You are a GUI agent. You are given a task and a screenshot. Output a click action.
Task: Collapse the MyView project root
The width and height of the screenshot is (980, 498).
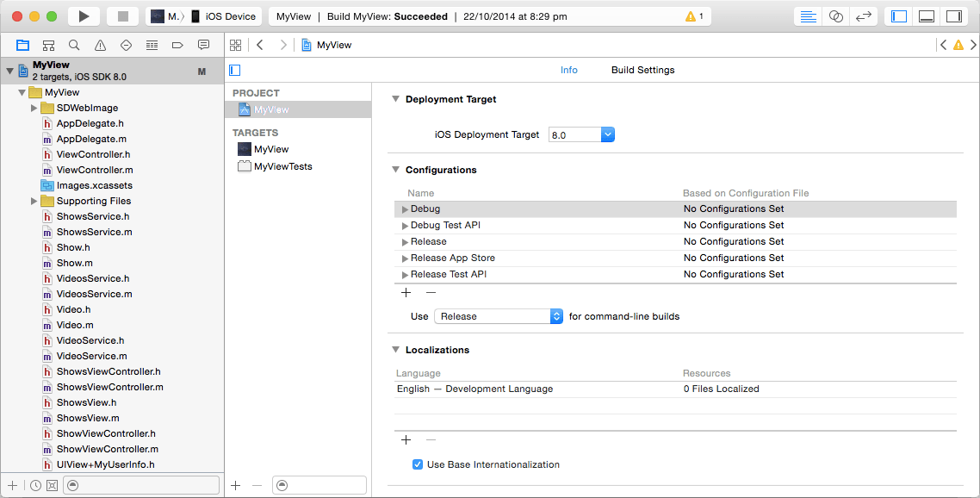(x=9, y=72)
